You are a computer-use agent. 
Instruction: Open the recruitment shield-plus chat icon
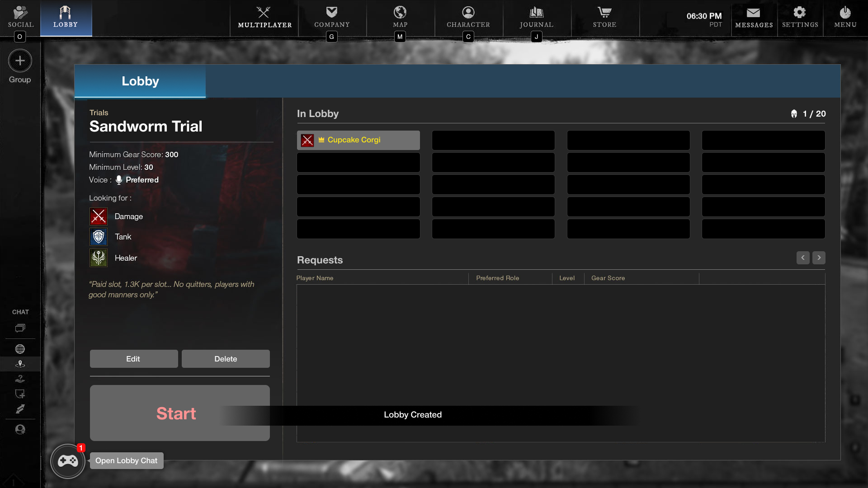point(20,394)
